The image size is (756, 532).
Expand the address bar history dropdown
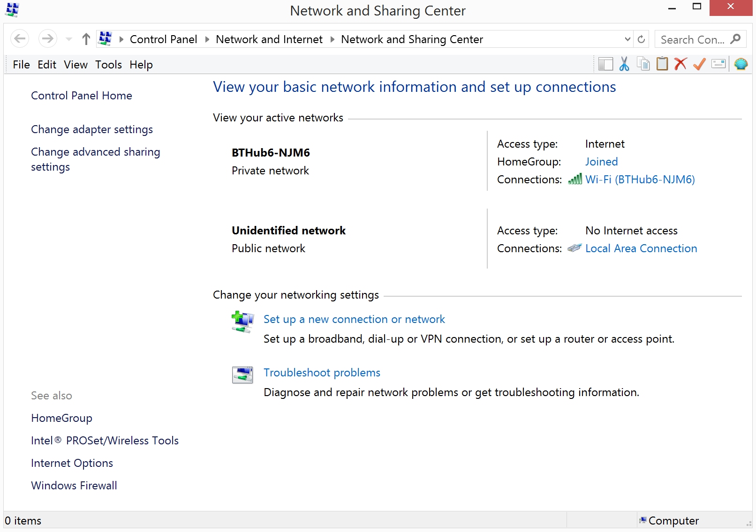pyautogui.click(x=627, y=39)
